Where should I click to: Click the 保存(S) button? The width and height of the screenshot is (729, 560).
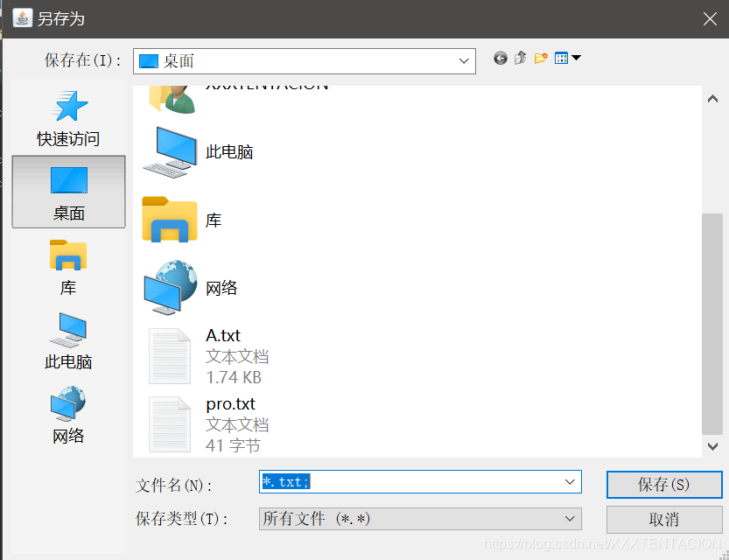pyautogui.click(x=664, y=485)
